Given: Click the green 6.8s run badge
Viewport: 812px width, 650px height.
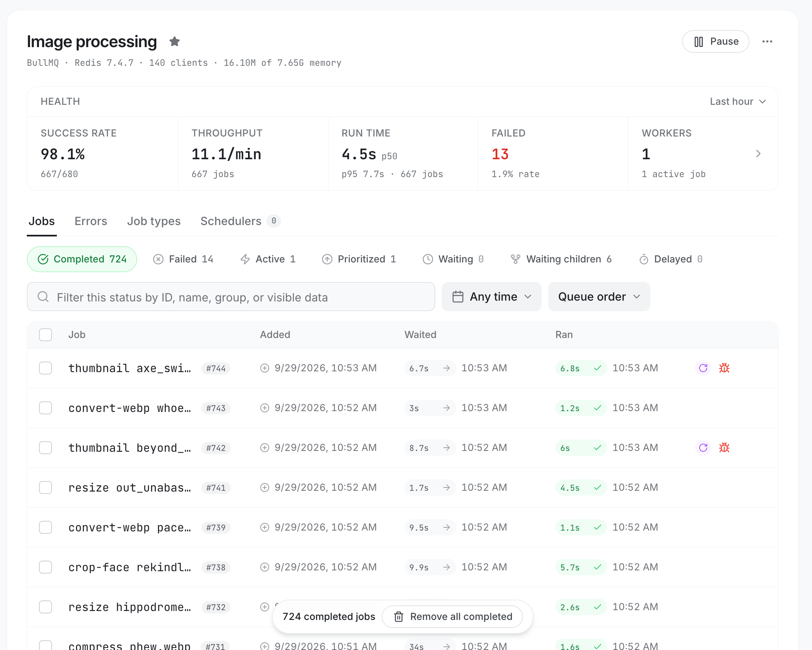Looking at the screenshot, I should tap(581, 368).
